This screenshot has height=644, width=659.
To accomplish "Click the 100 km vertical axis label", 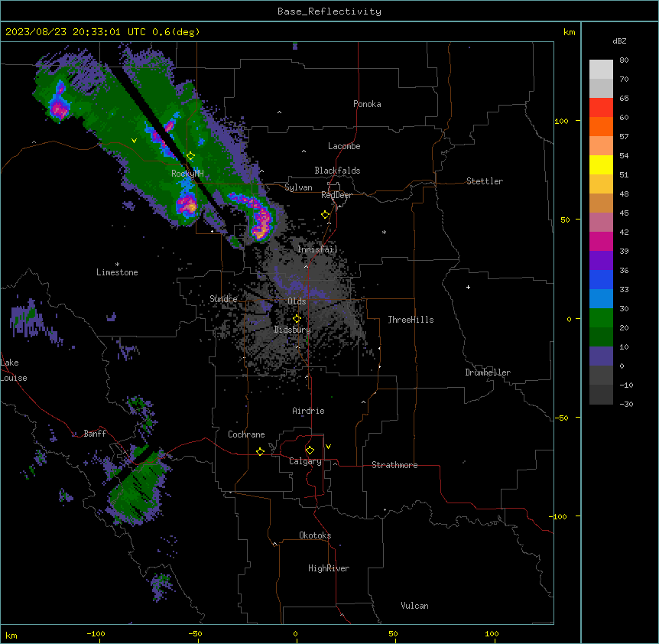I will tap(561, 121).
